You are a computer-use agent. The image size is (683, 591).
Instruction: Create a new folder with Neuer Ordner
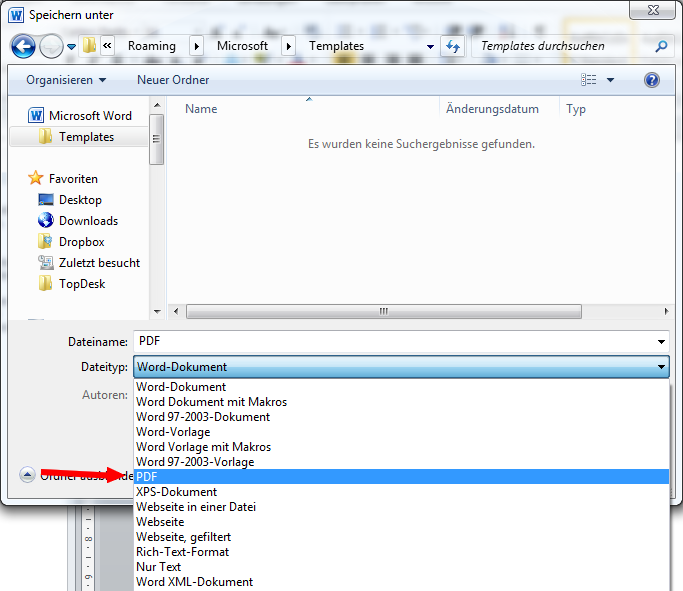(173, 80)
